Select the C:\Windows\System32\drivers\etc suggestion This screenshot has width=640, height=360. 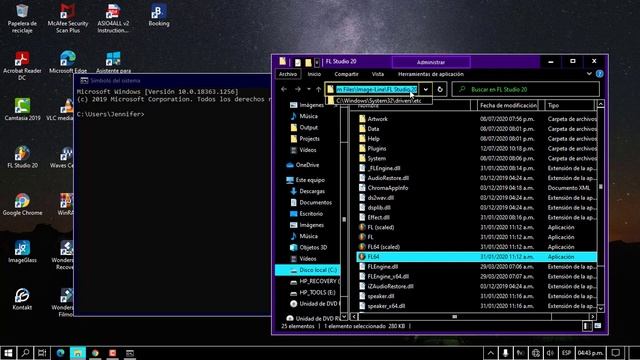(x=378, y=100)
